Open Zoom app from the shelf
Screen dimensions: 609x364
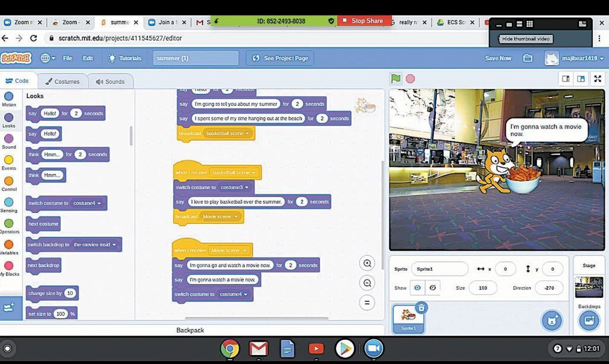click(373, 349)
